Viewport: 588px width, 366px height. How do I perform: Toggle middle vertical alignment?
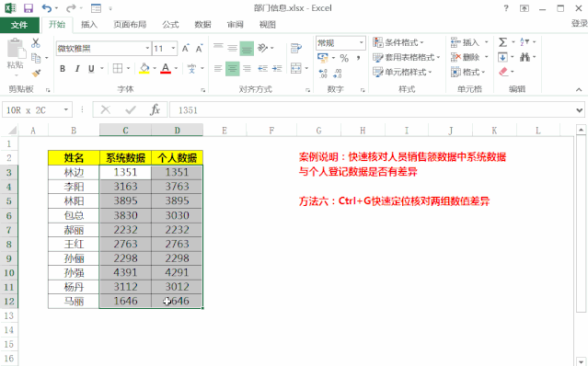[x=233, y=48]
